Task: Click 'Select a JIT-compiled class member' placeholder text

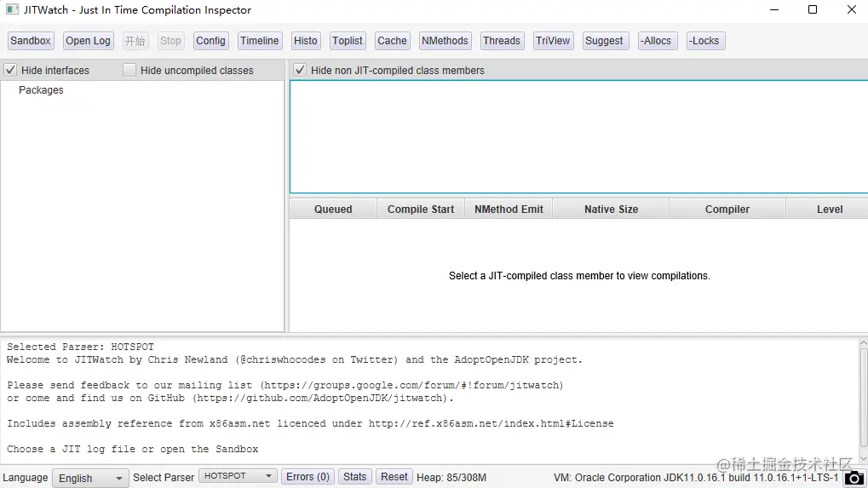Action: tap(579, 276)
